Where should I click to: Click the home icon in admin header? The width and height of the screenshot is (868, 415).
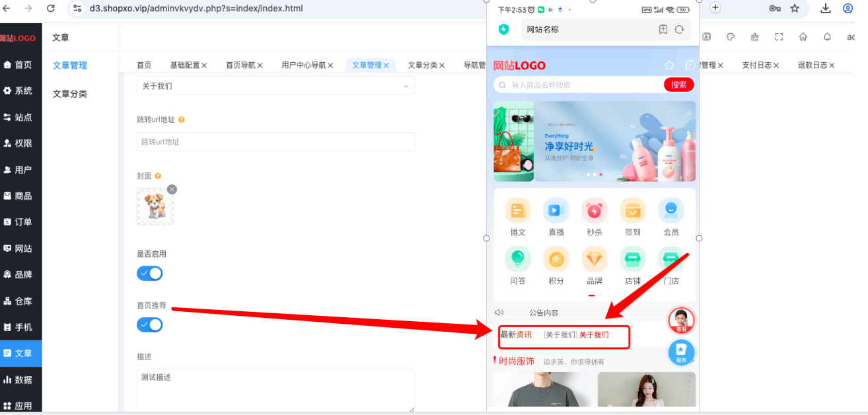803,37
